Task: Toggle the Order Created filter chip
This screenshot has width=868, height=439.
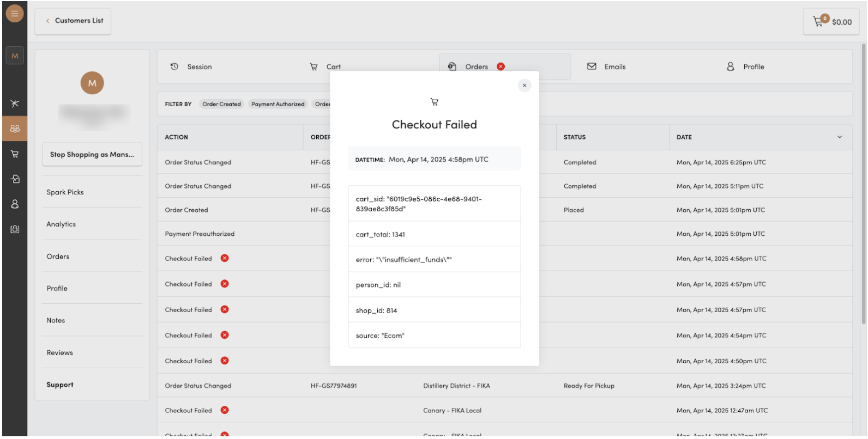Action: pos(221,104)
